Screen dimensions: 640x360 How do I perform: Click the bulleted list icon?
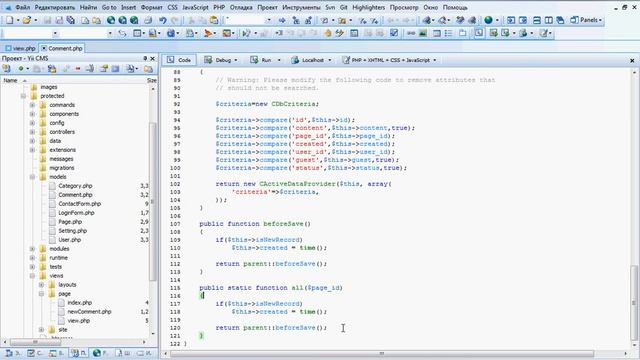tap(449, 33)
